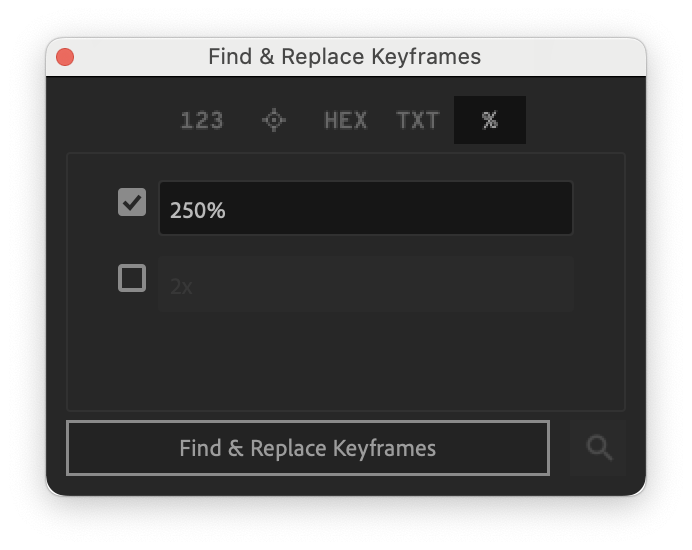Run find-only using the magnifier button
The image size is (692, 550).
(x=598, y=448)
